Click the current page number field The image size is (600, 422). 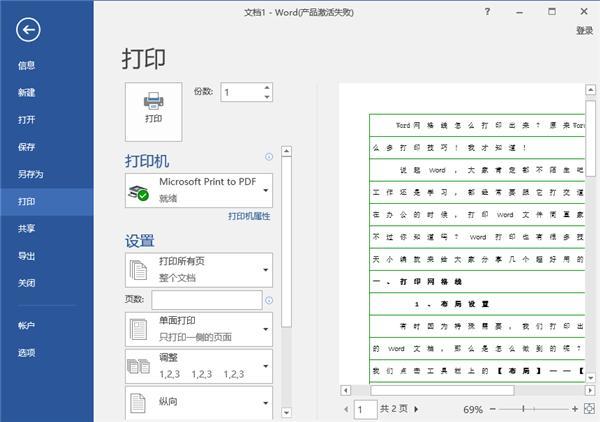[x=365, y=409]
